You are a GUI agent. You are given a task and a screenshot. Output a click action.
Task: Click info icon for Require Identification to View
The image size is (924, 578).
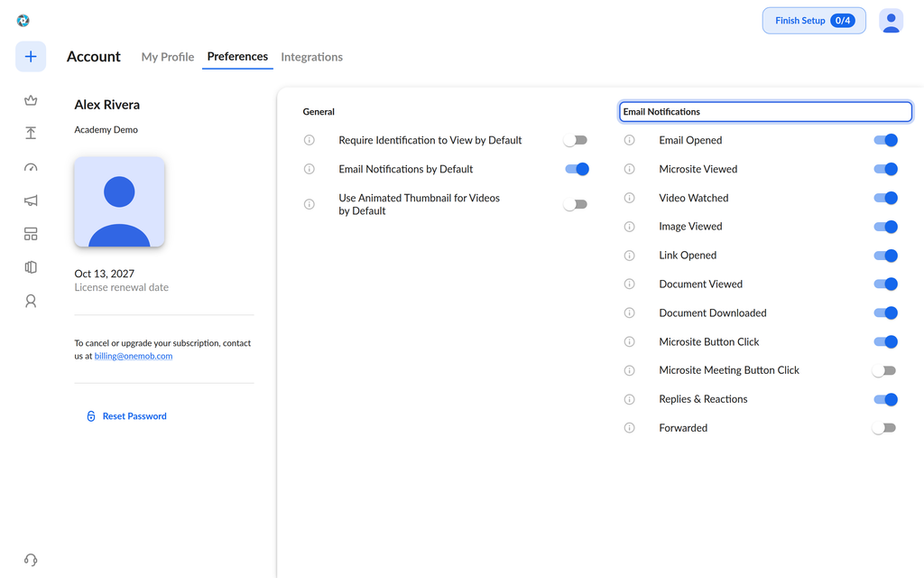(x=309, y=140)
